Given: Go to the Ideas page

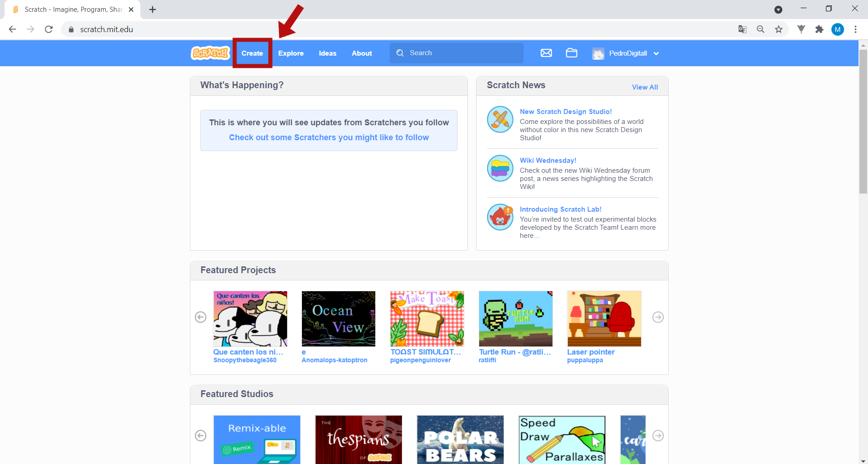Looking at the screenshot, I should click(x=327, y=53).
